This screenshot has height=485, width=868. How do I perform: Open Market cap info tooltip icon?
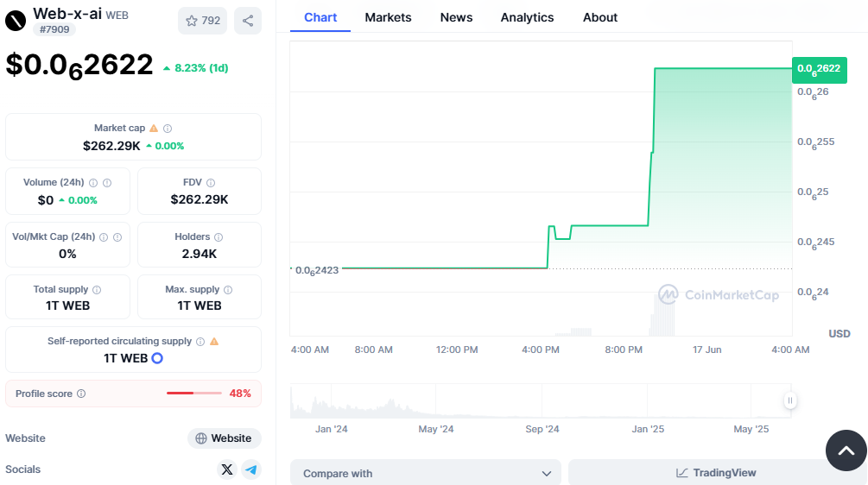(168, 129)
